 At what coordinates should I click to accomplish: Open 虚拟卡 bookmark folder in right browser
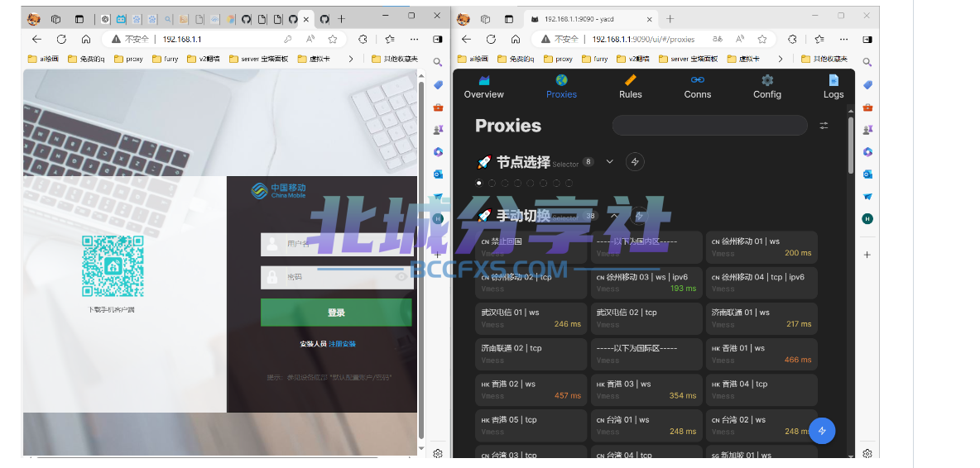pos(743,60)
